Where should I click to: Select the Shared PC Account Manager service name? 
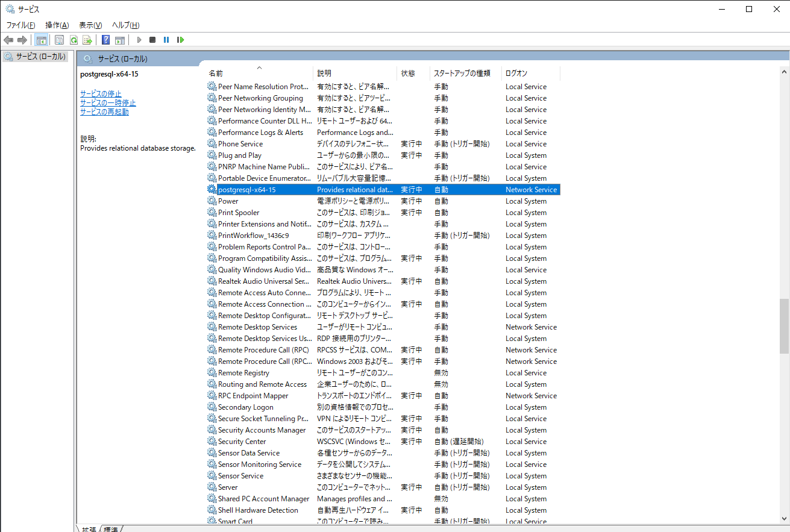point(264,498)
